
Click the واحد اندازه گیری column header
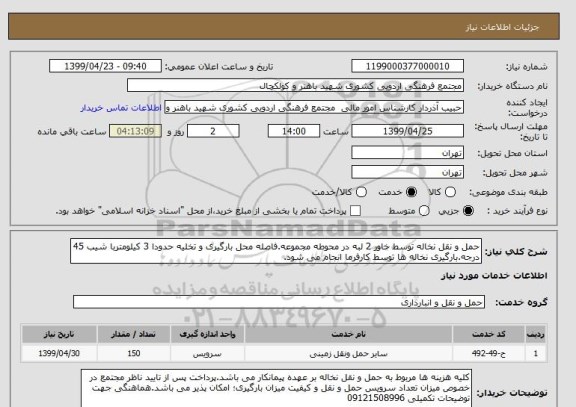point(208,334)
